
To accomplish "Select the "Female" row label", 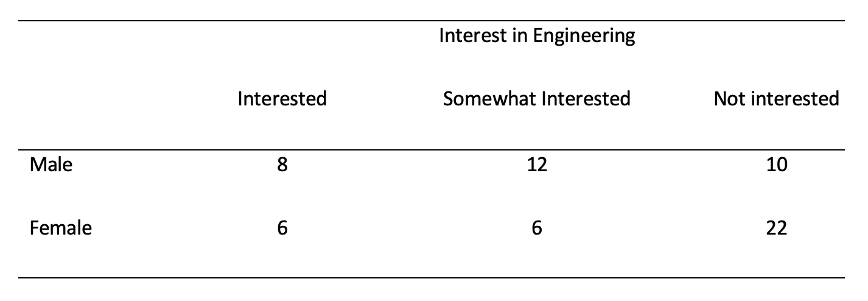I will [60, 228].
